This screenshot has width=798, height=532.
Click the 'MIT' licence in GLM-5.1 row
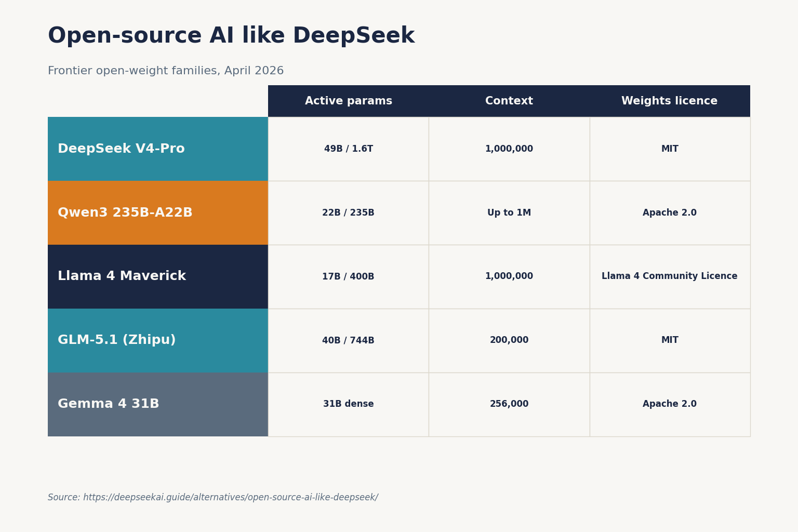670,341
